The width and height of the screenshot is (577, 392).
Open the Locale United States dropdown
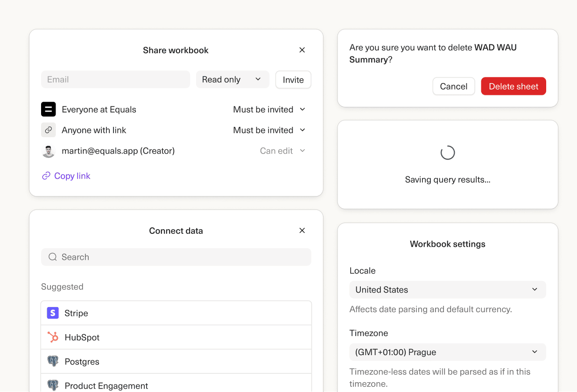pos(447,290)
